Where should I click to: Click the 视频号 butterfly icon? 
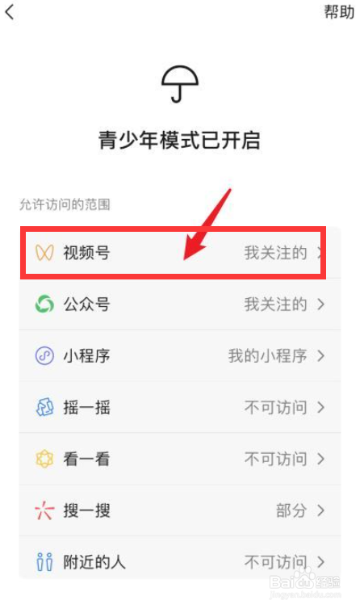(x=44, y=253)
